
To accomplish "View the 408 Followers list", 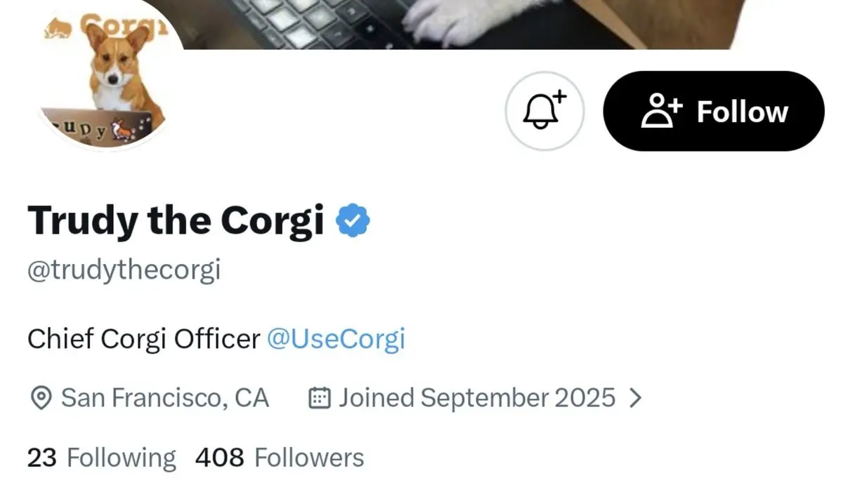I will click(x=280, y=458).
